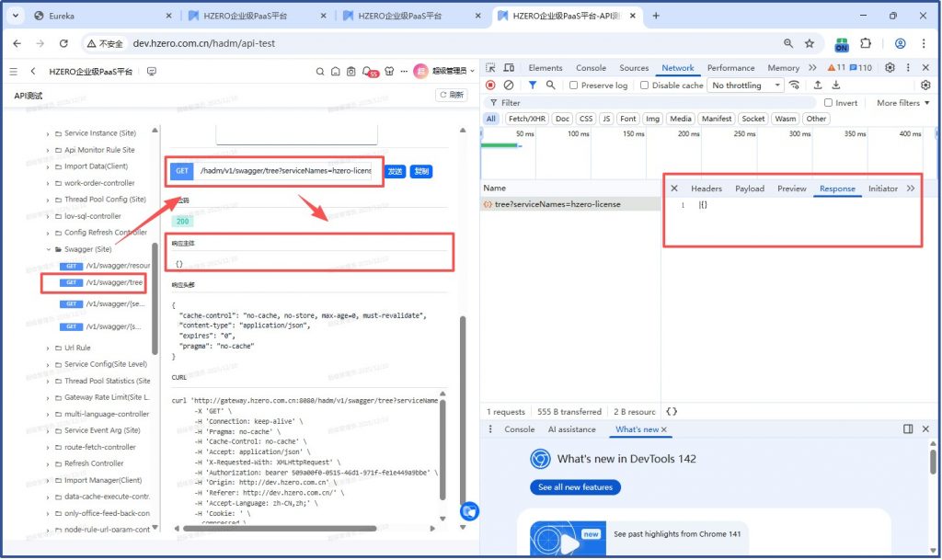Click the red stop recording network log icon
Viewport: 942px width, 560px height.
point(490,86)
